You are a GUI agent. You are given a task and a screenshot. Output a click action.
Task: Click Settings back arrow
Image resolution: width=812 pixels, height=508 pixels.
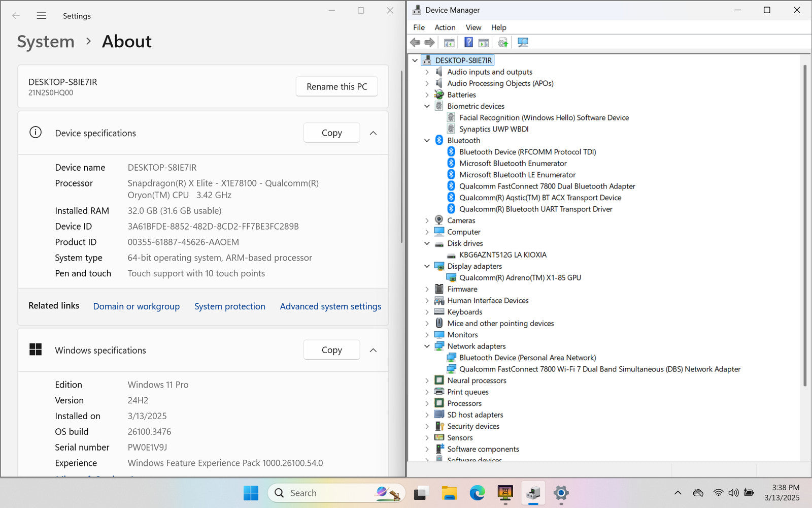point(16,16)
